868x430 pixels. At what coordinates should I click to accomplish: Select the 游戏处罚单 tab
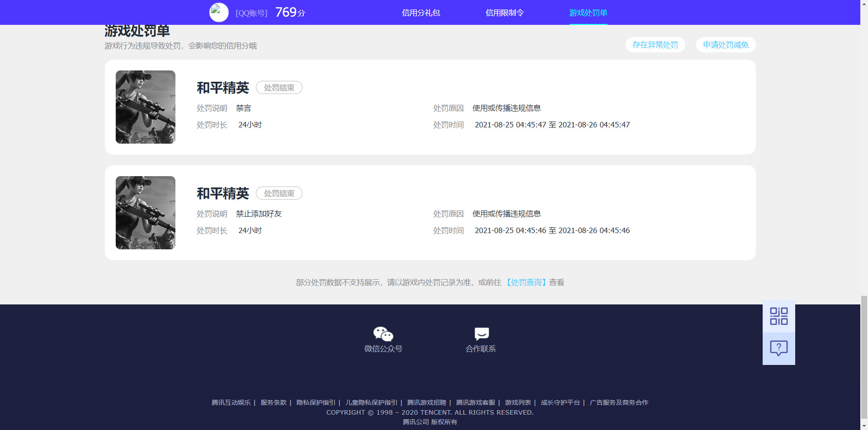pyautogui.click(x=588, y=13)
